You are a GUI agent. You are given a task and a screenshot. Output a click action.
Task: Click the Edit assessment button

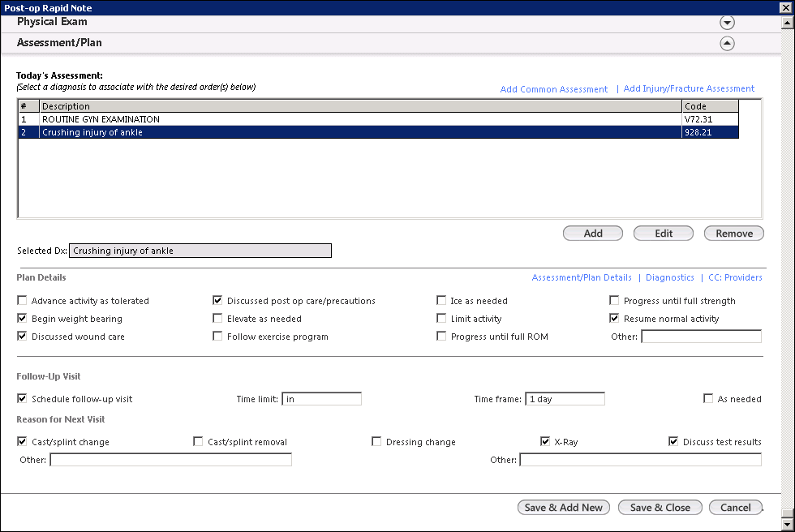(x=664, y=234)
